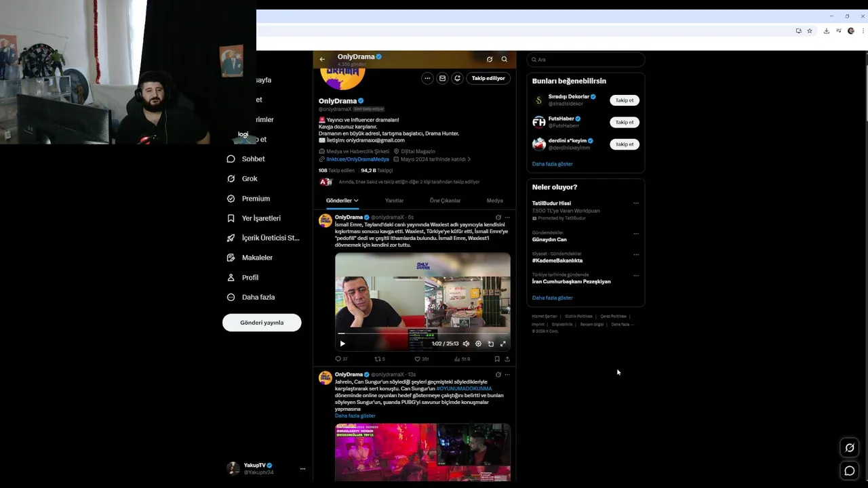Screen dimensions: 868x488
Task: Bookmark the İsmail Emre post
Action: pyautogui.click(x=497, y=359)
